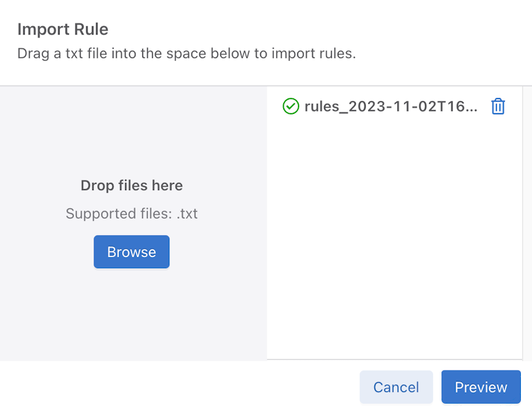532x411 pixels.
Task: Remove rules_2023-11-02T16 file from upload list
Action: 498,106
